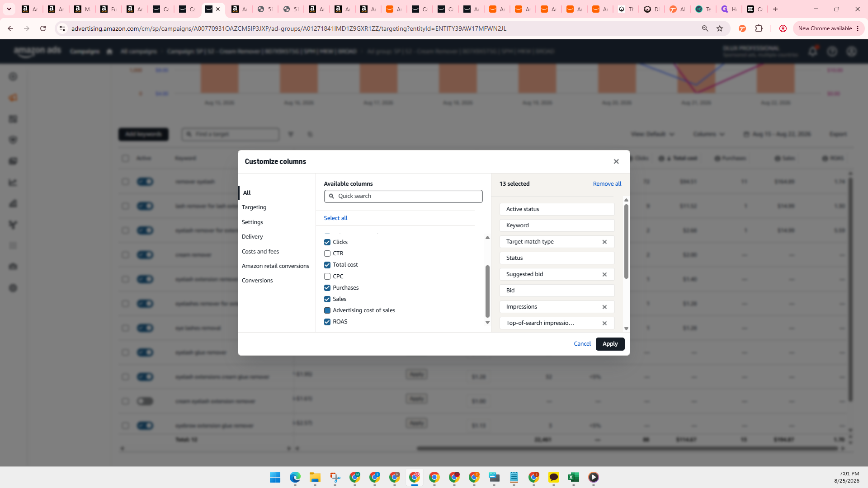
Task: Bookmark this page with the star icon
Action: [720, 28]
